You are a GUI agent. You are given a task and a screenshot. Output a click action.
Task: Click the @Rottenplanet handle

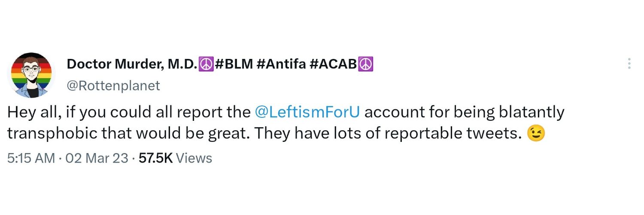tap(113, 86)
